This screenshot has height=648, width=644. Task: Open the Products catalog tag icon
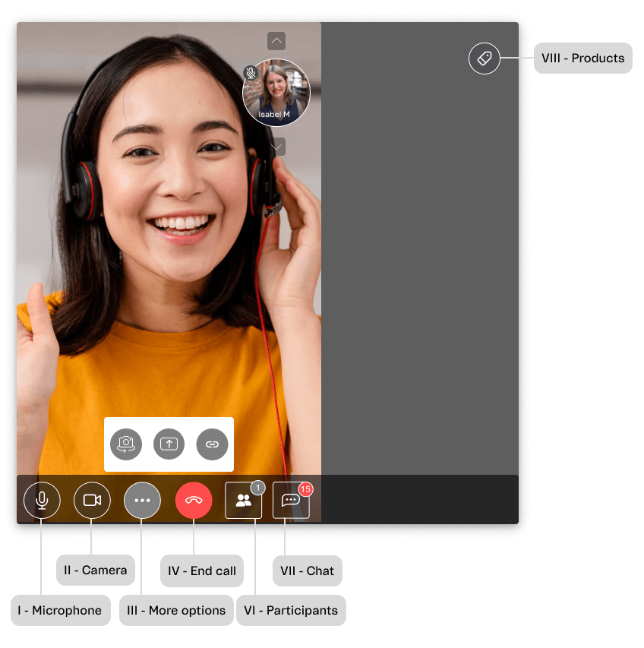pos(485,58)
